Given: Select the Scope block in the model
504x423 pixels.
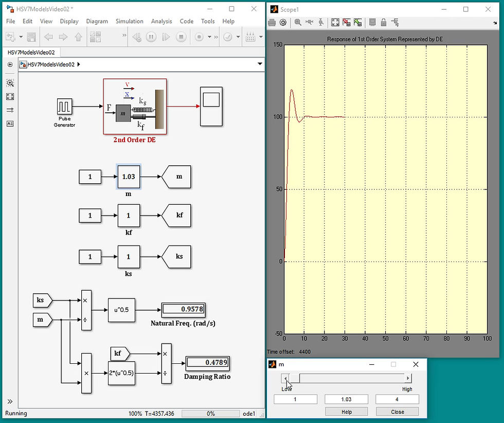Looking at the screenshot, I should tap(211, 107).
